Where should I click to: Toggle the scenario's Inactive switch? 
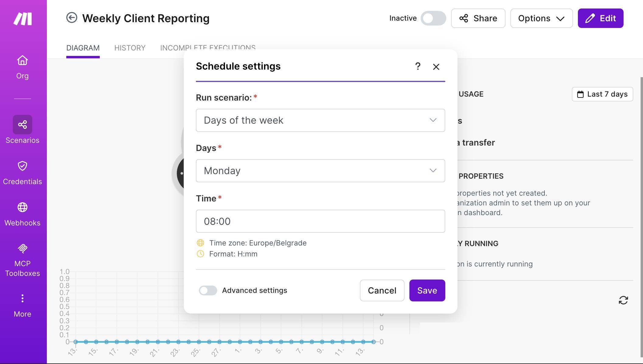point(433,18)
